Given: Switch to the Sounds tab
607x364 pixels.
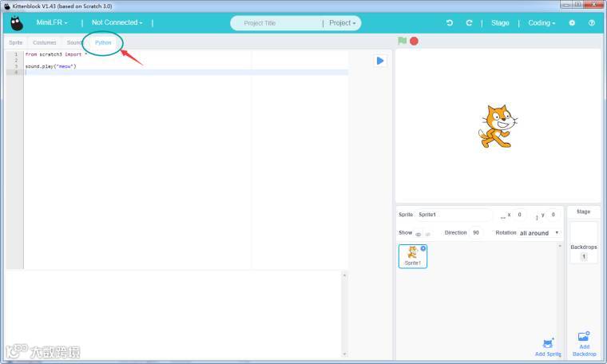Looking at the screenshot, I should point(74,42).
